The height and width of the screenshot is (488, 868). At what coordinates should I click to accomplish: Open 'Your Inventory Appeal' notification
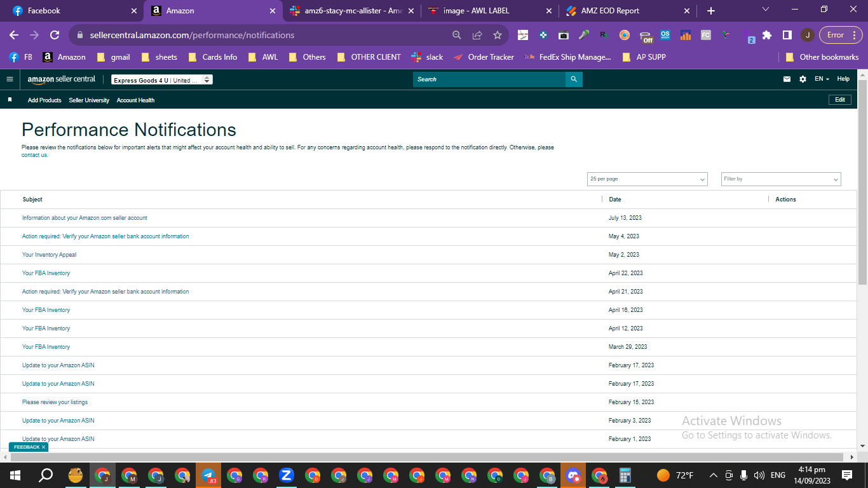(x=49, y=255)
